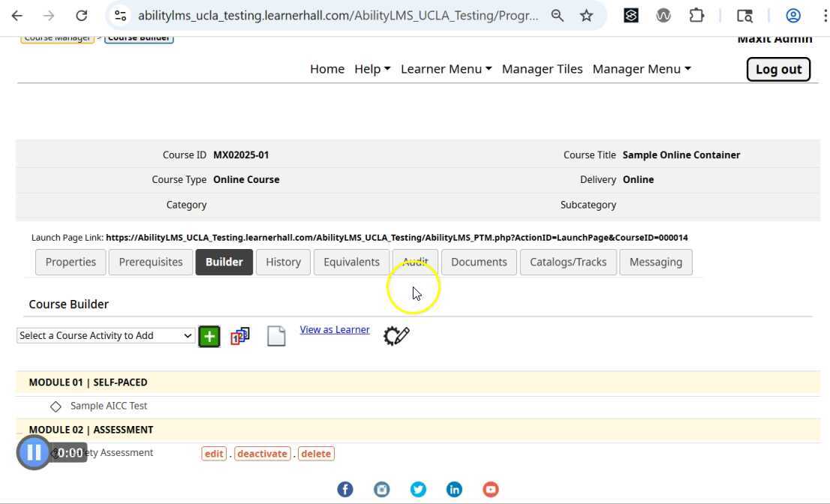Bookmark this page with the star icon
The width and height of the screenshot is (830, 504).
[587, 16]
